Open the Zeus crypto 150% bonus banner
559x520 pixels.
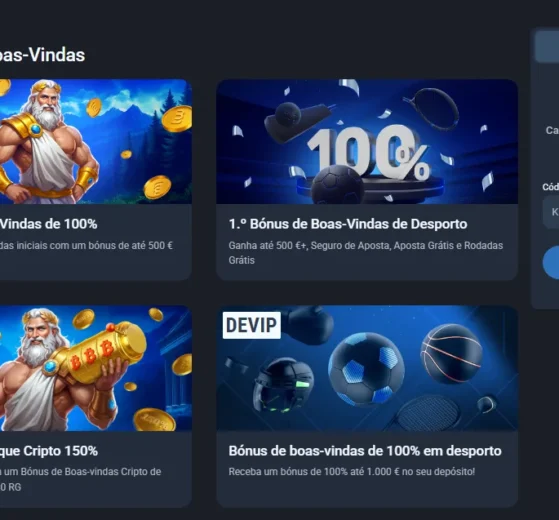tap(96, 368)
